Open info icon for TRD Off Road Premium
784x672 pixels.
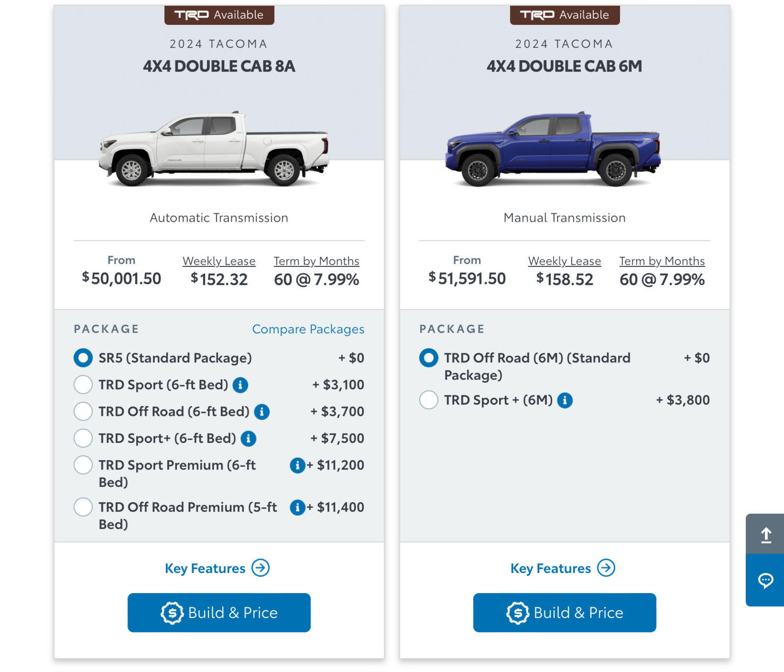(x=298, y=507)
